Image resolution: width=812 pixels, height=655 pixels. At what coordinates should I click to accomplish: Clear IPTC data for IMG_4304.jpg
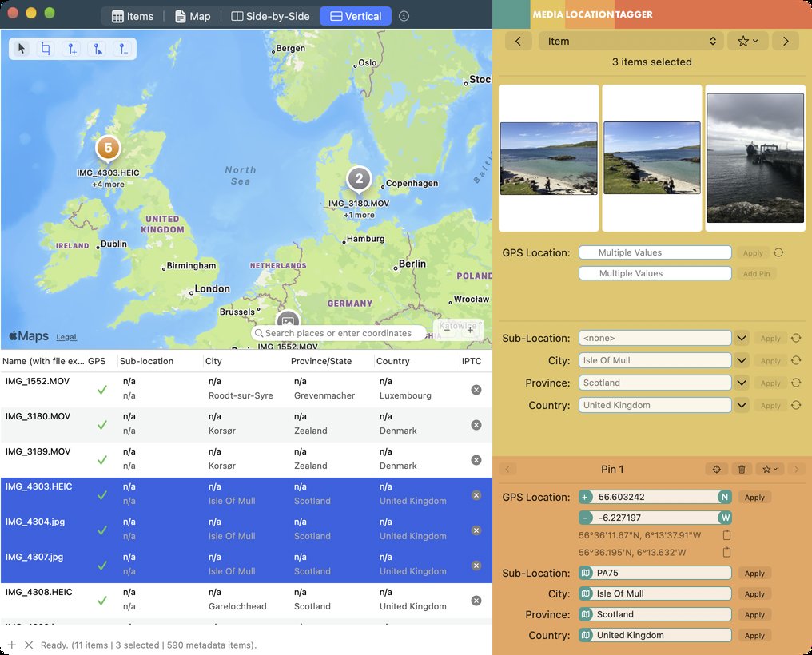point(476,530)
